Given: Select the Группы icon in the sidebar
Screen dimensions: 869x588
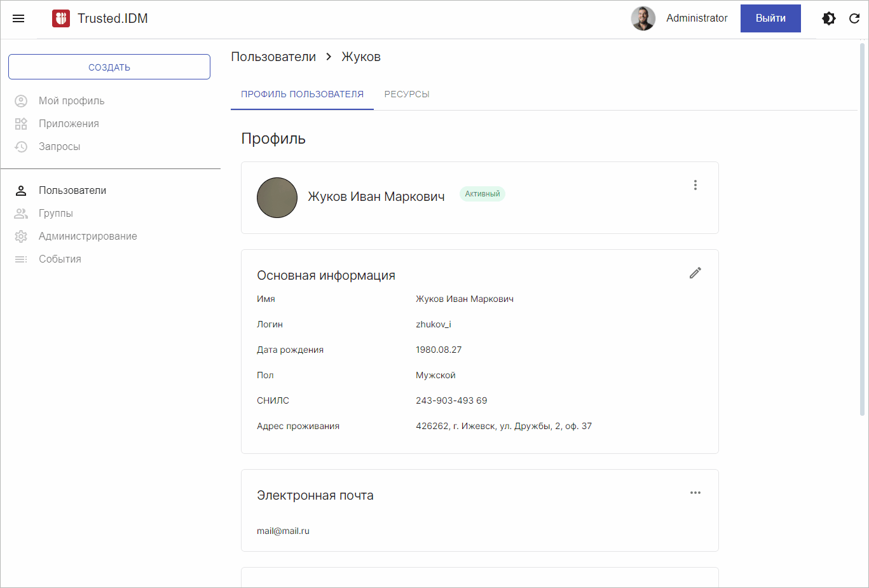Looking at the screenshot, I should [x=21, y=213].
